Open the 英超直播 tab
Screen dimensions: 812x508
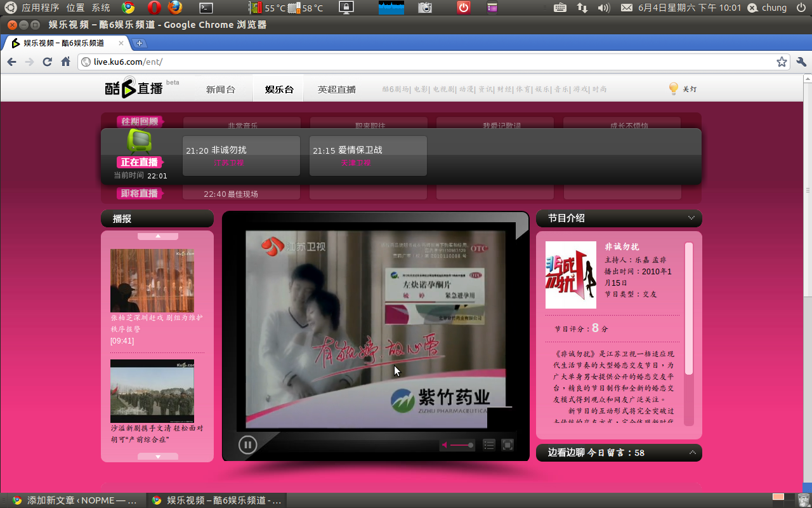point(337,90)
